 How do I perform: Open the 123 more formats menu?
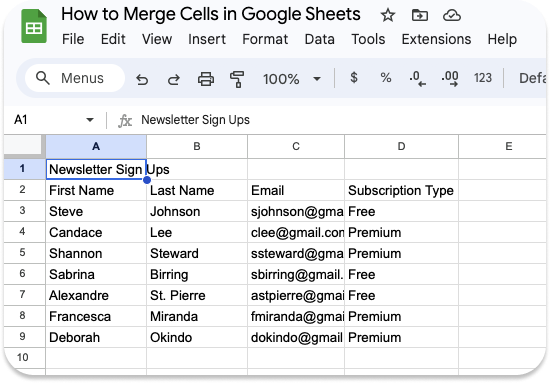[x=483, y=78]
